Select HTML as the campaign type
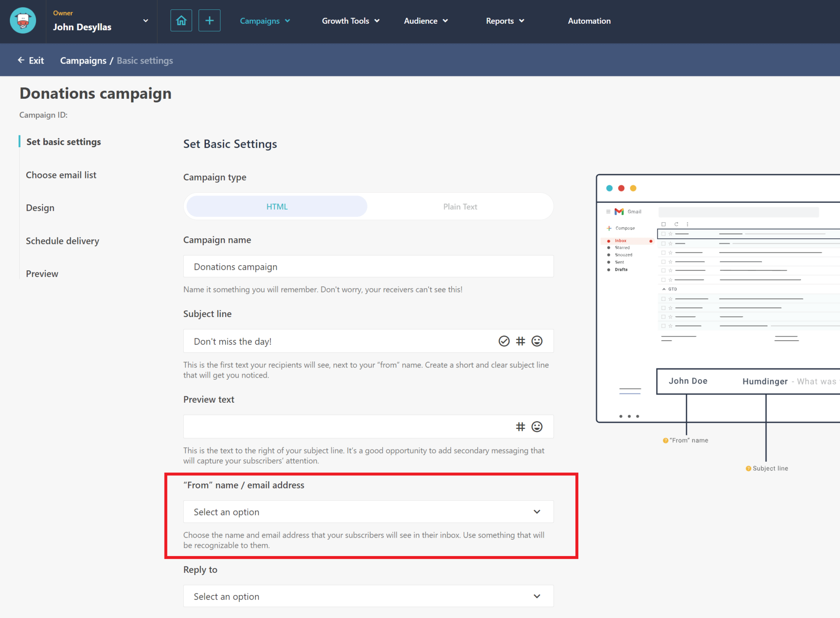The image size is (840, 618). pyautogui.click(x=276, y=206)
